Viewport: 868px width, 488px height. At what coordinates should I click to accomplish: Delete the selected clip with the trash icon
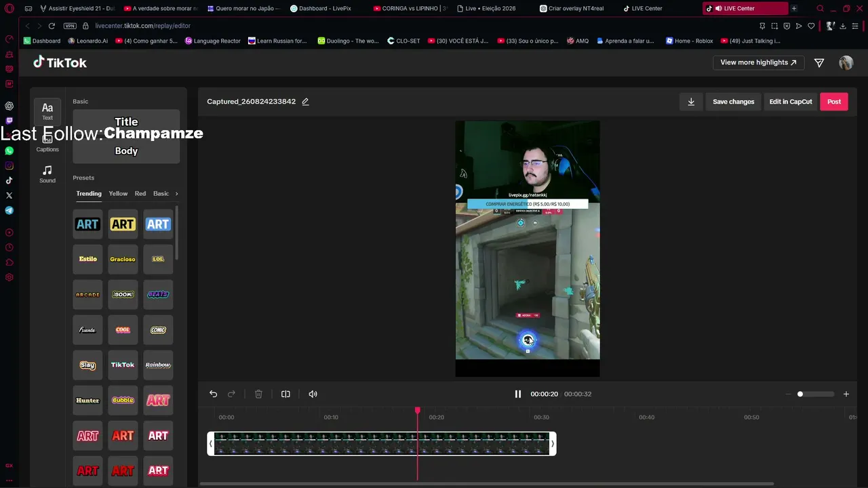pyautogui.click(x=258, y=394)
